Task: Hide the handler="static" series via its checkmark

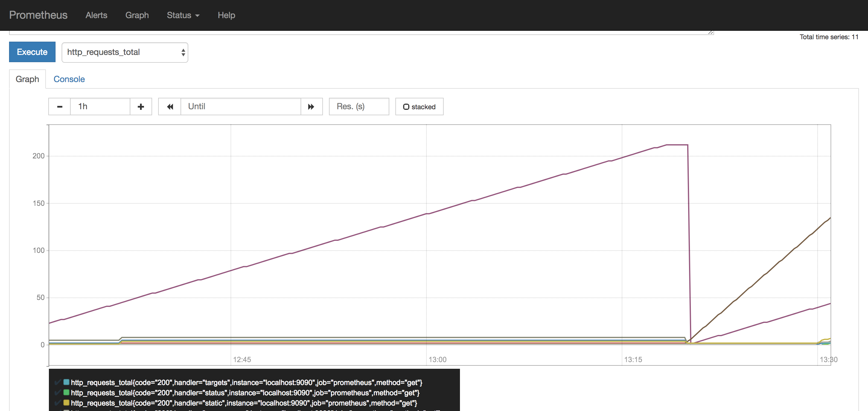Action: pos(58,403)
